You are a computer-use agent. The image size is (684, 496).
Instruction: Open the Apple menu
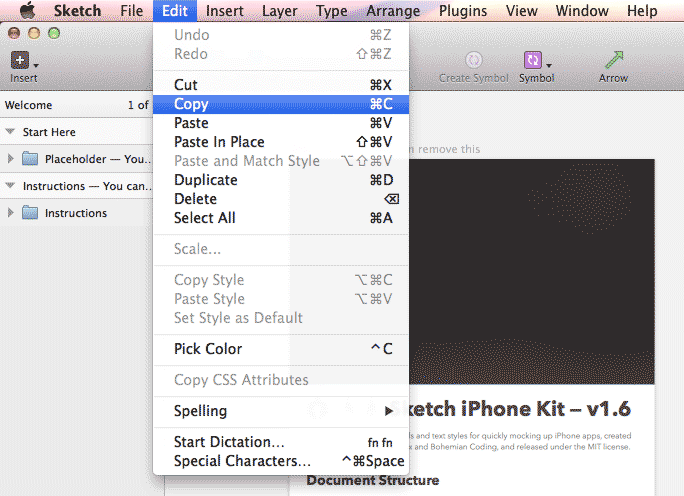pos(28,12)
